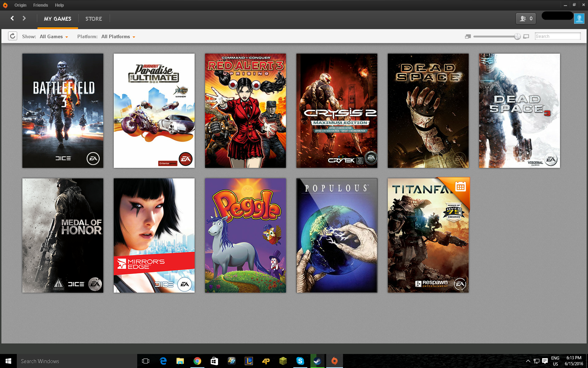Click the Origin logo icon in title bar
The height and width of the screenshot is (368, 588).
tap(5, 5)
